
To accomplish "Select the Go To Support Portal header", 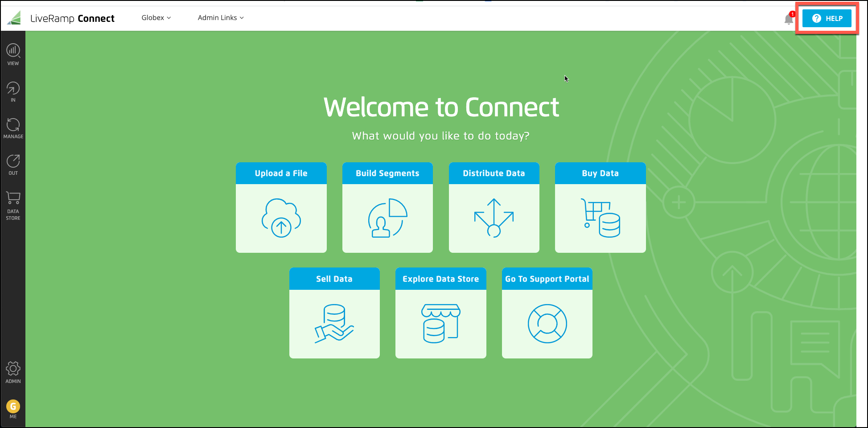I will [x=547, y=279].
